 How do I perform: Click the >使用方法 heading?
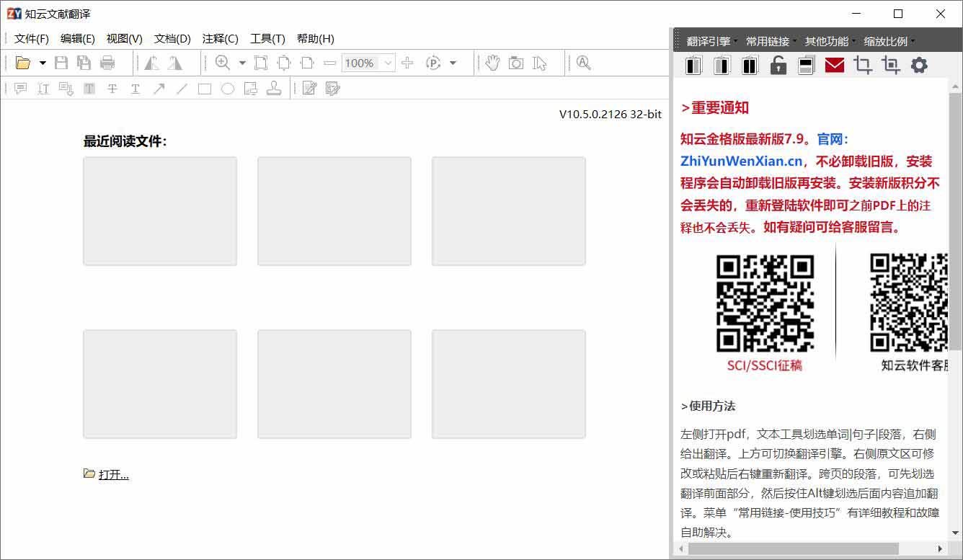(708, 406)
